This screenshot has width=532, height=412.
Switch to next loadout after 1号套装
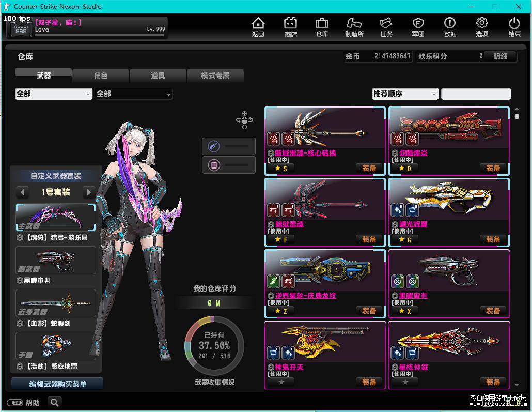89,192
